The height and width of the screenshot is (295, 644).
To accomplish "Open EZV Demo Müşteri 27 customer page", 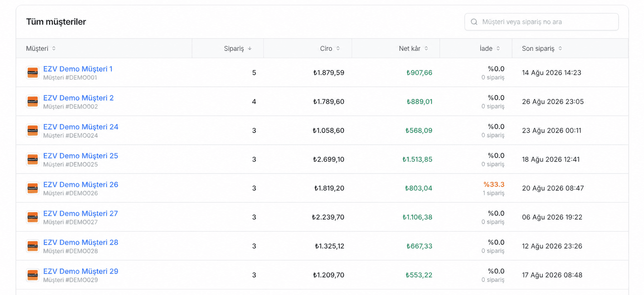I will [x=81, y=213].
